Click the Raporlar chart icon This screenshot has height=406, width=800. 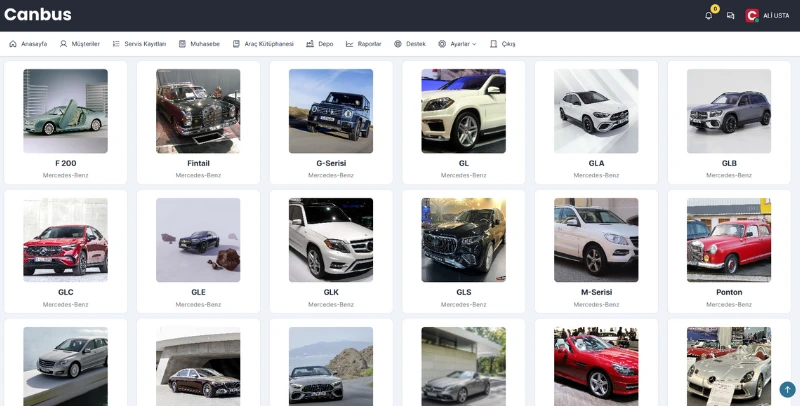[349, 44]
